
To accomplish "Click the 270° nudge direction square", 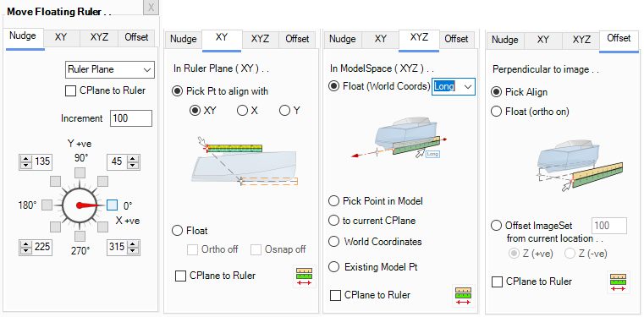I will [80, 236].
